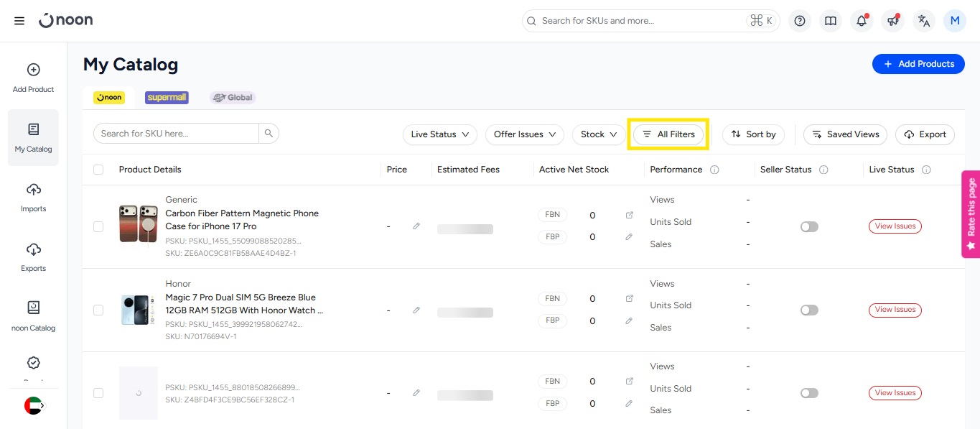Screen dimensions: 980x429
Task: Click the SKU search magnifier icon
Action: pos(269,133)
